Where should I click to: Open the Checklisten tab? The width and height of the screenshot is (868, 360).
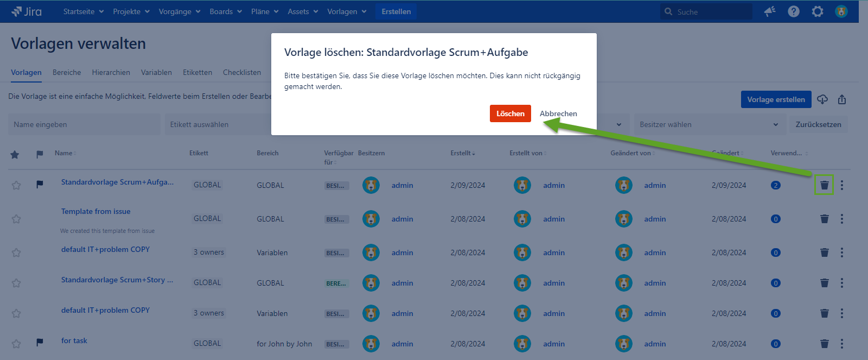tap(241, 72)
